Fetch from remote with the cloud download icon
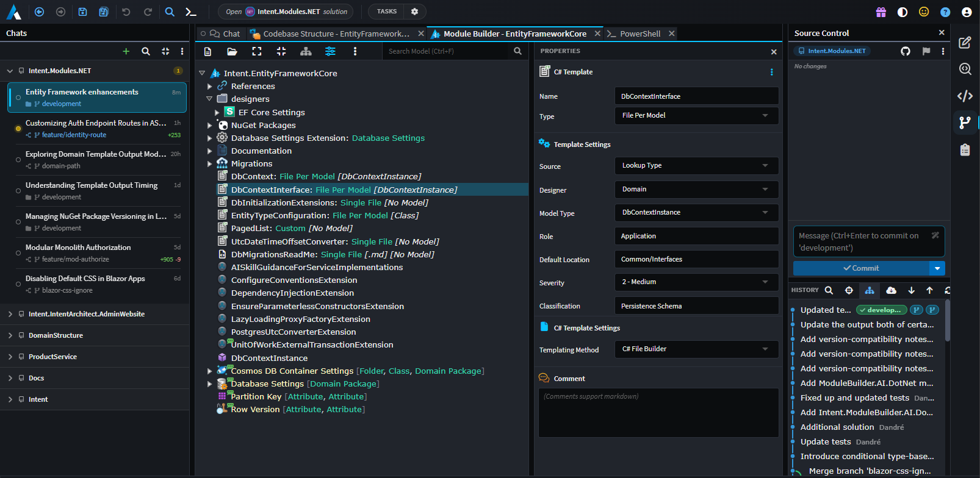This screenshot has width=980, height=478. click(891, 290)
